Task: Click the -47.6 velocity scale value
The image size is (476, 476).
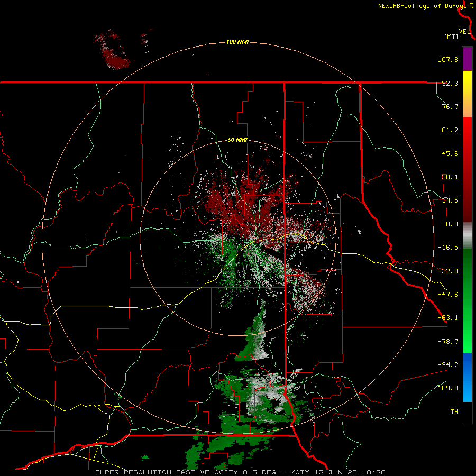Action: (x=448, y=295)
